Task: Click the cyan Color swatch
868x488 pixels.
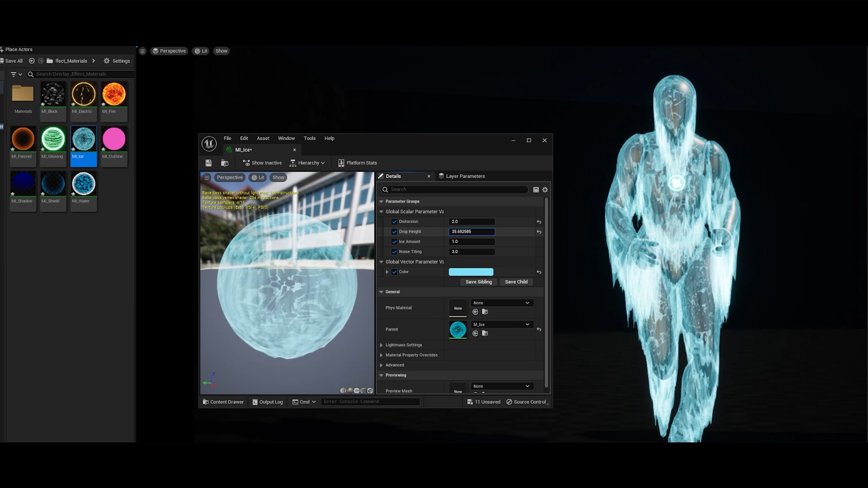Action: pos(471,272)
